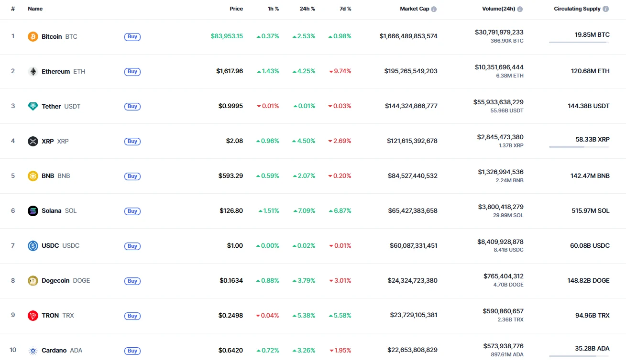626x364 pixels.
Task: Click the Ethereum diamond logo icon
Action: 33,71
